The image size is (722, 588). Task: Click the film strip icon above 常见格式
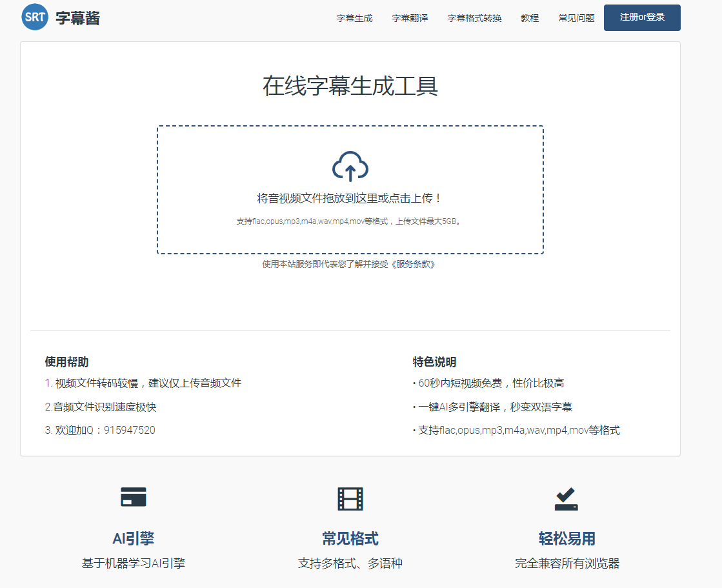tap(350, 499)
